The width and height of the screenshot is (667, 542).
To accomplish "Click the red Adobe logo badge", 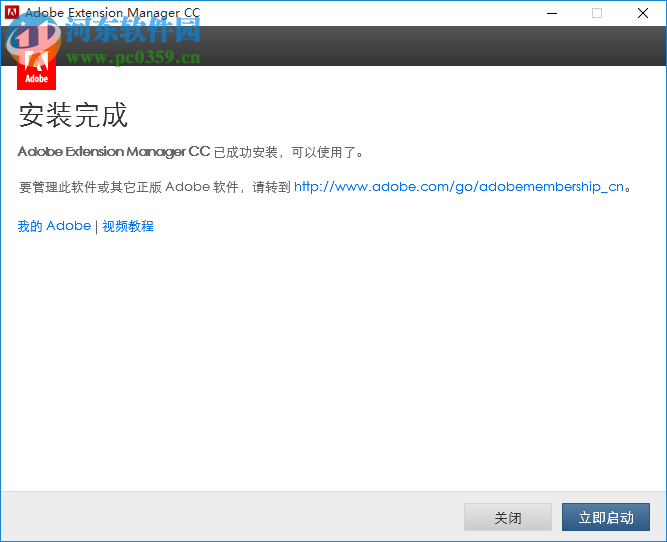I will click(37, 68).
